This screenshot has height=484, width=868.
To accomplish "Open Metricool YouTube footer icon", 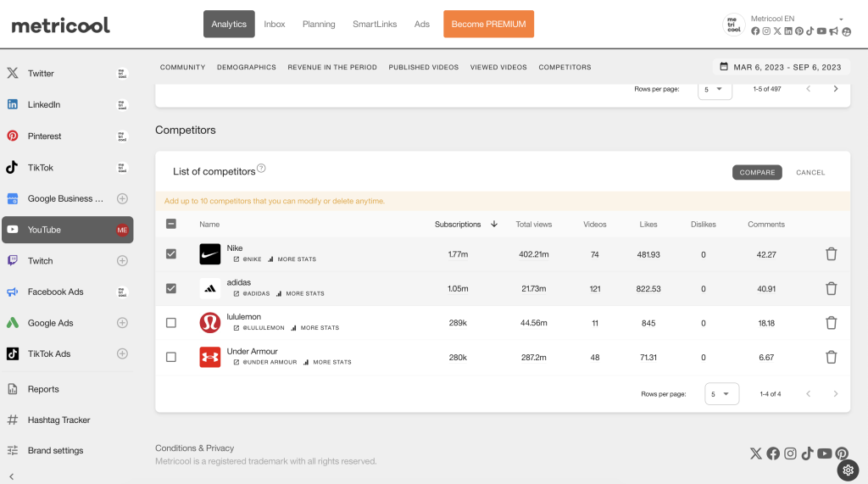I will pyautogui.click(x=824, y=453).
